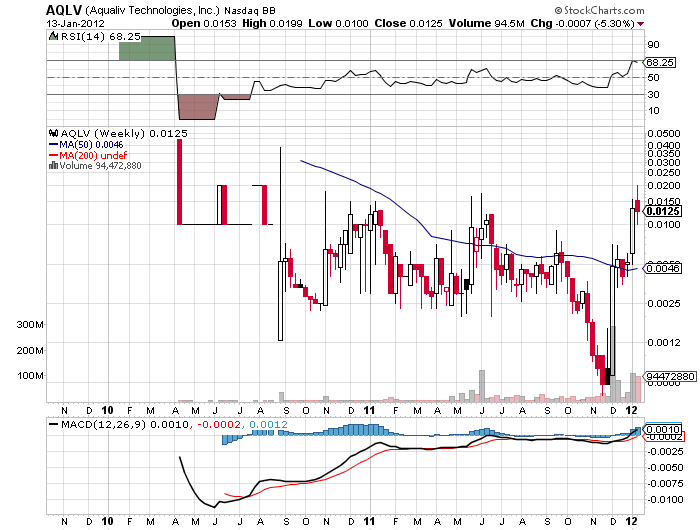Click the RSI(14) 68.25 legend text
The height and width of the screenshot is (530, 700).
pos(101,37)
